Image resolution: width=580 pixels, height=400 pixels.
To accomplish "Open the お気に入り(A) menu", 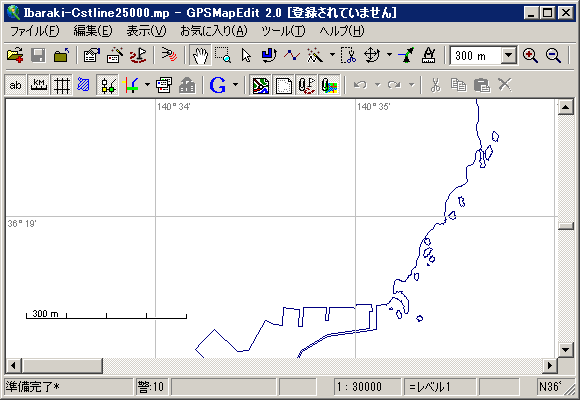I will pyautogui.click(x=213, y=31).
